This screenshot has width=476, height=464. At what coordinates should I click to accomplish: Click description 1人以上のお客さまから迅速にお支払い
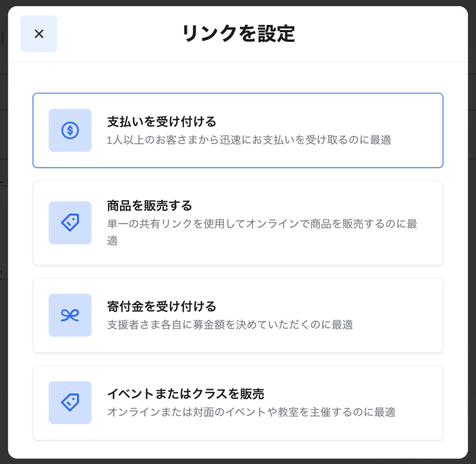pos(249,140)
